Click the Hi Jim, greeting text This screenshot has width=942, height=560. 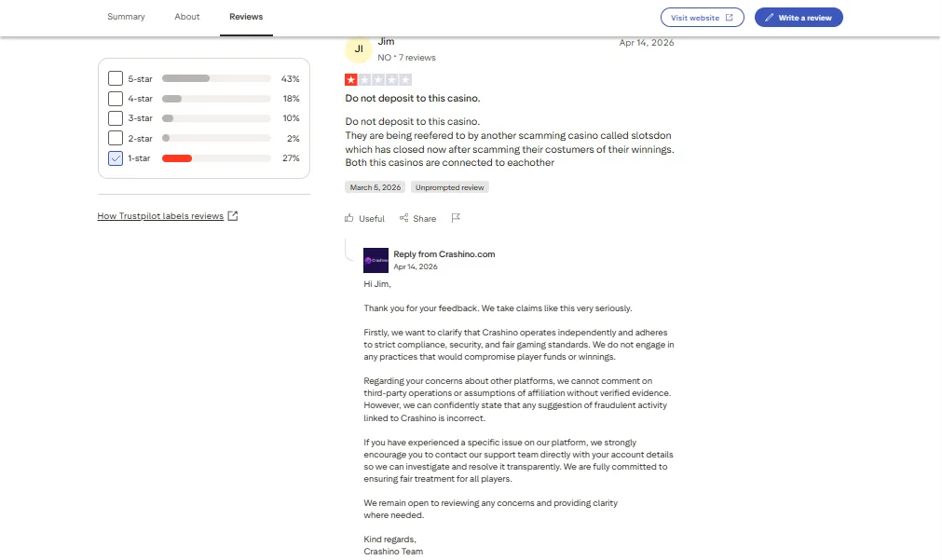[x=377, y=284]
